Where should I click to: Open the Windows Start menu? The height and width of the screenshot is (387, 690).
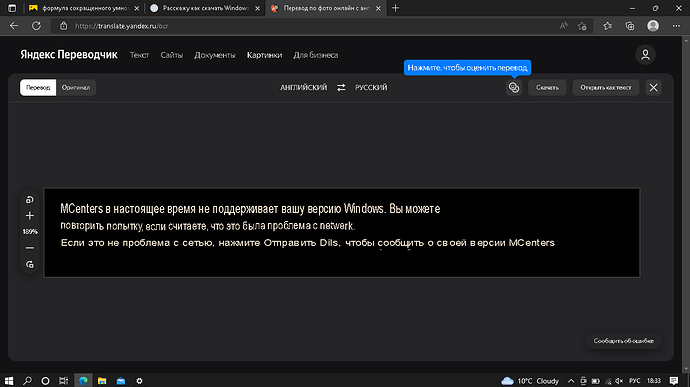[8, 381]
